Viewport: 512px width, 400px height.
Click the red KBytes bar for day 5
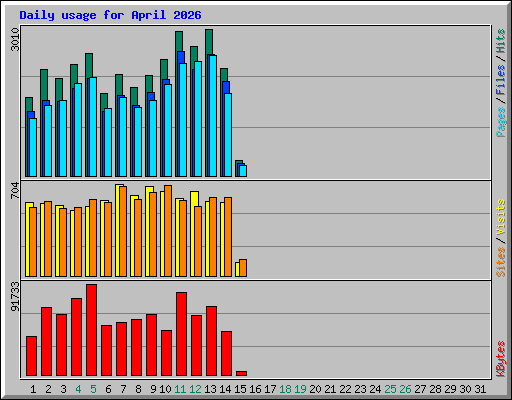pos(92,330)
